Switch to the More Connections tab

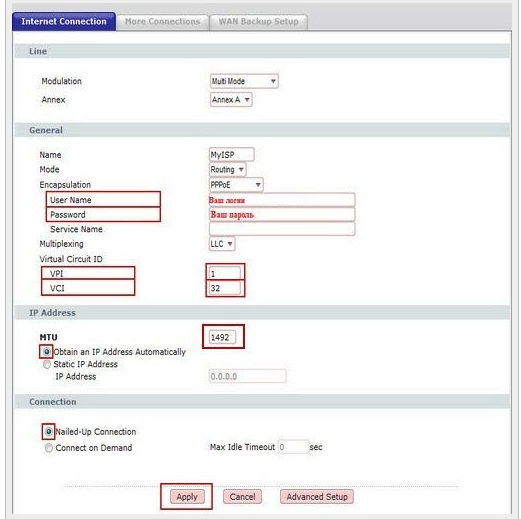162,22
